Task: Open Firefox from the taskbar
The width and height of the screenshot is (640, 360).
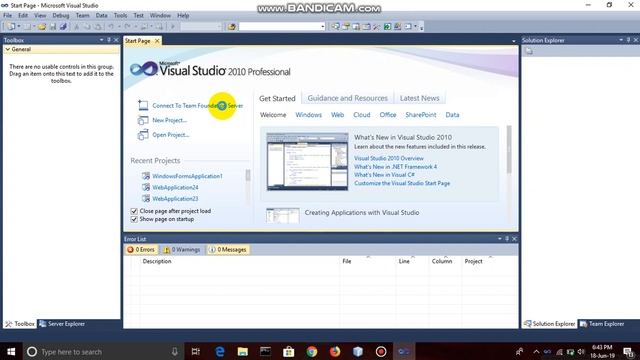Action: pos(335,351)
